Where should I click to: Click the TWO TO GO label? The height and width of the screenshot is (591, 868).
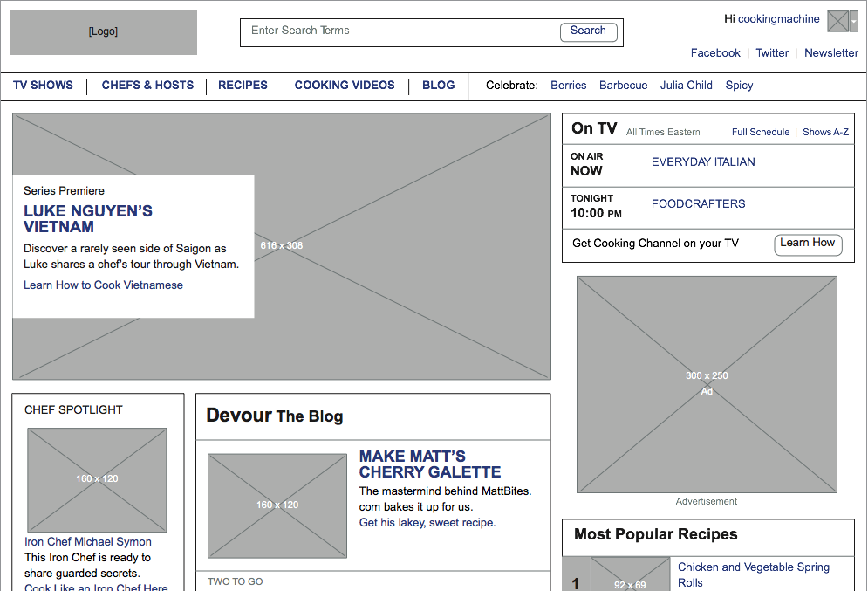(236, 581)
